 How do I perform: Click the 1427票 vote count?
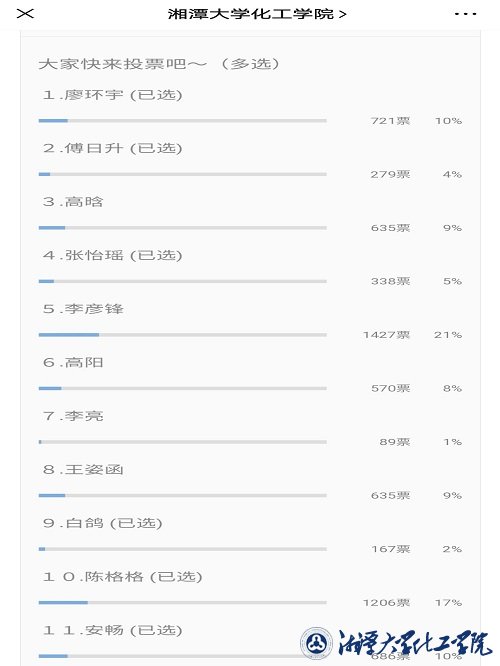pyautogui.click(x=387, y=335)
